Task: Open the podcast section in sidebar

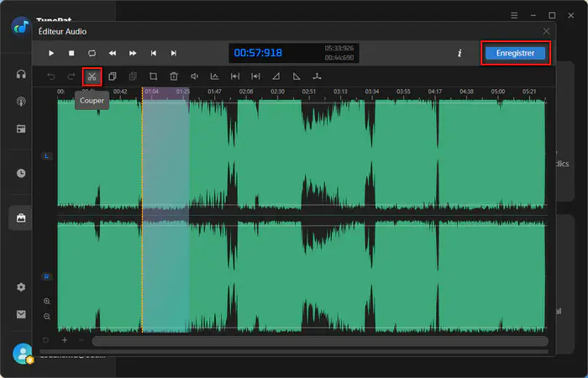Action: (x=21, y=102)
